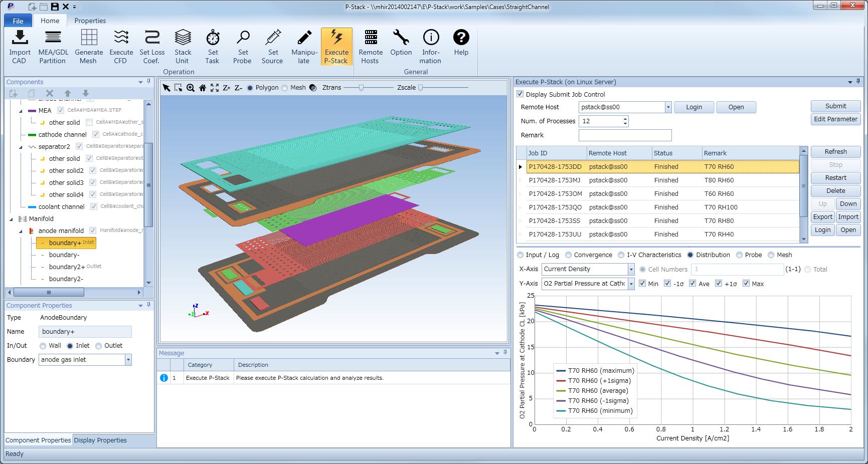Switch to Display Properties tab
Screen dimensions: 868x464
pos(100,440)
